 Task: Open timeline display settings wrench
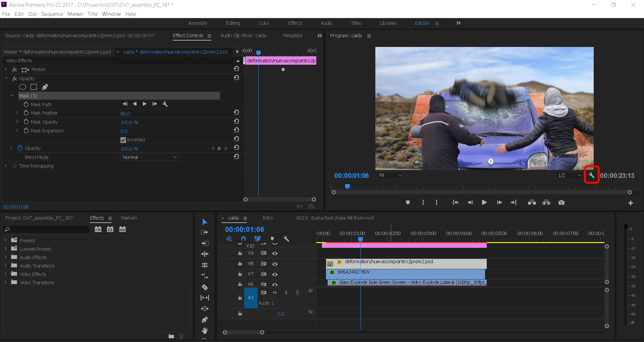(x=286, y=239)
